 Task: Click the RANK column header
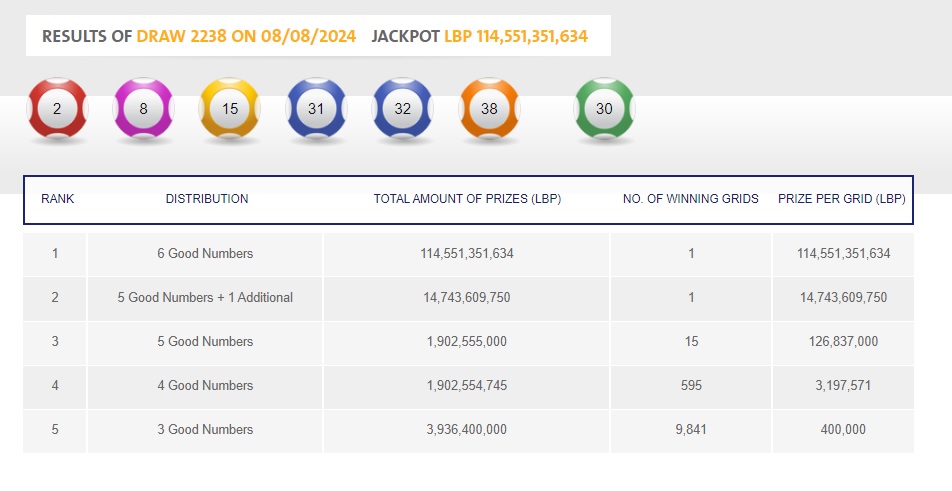58,199
